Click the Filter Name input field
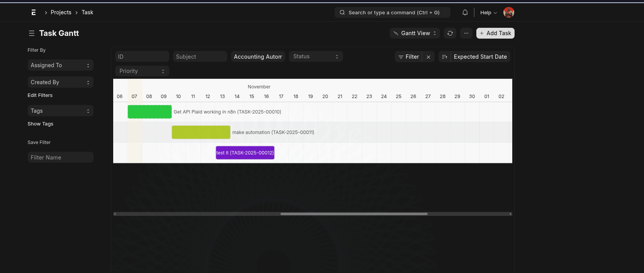Image resolution: width=644 pixels, height=273 pixels. click(x=60, y=157)
